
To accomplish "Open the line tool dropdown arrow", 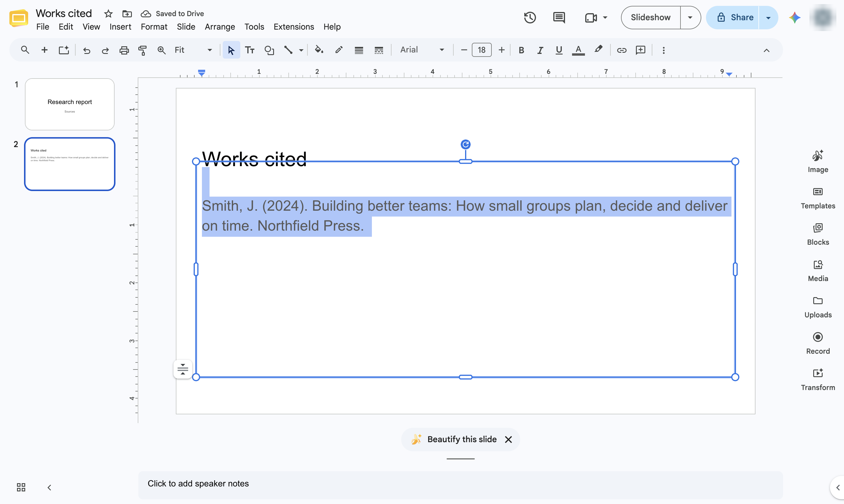I will pos(301,50).
